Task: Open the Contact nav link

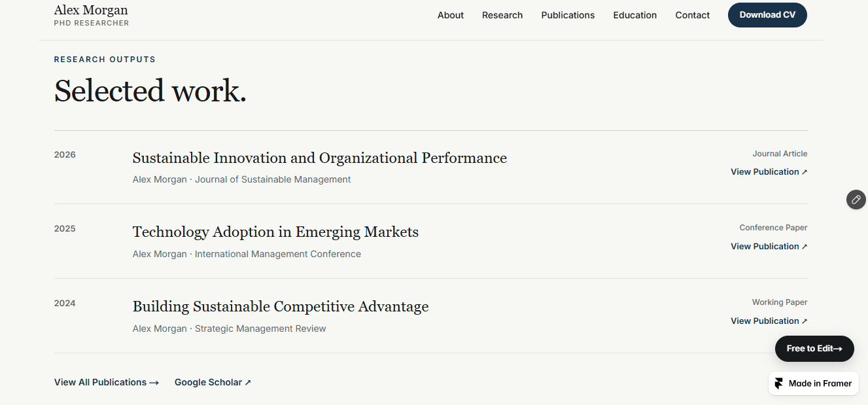Action: point(693,15)
